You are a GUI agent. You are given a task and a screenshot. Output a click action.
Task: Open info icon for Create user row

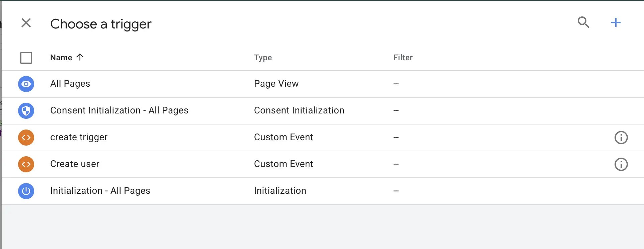pyautogui.click(x=621, y=164)
